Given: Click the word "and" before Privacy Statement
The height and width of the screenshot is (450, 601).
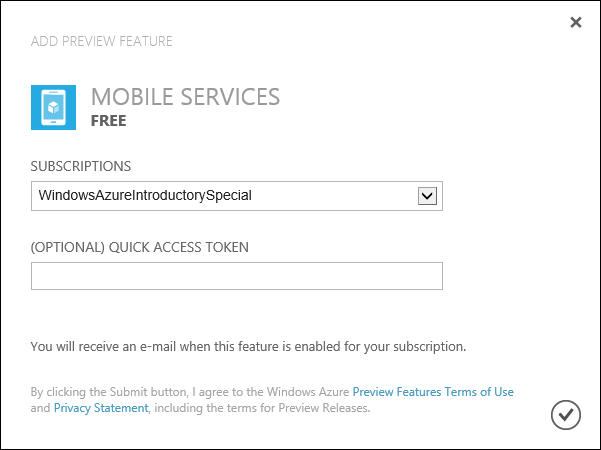Looking at the screenshot, I should coord(40,408).
